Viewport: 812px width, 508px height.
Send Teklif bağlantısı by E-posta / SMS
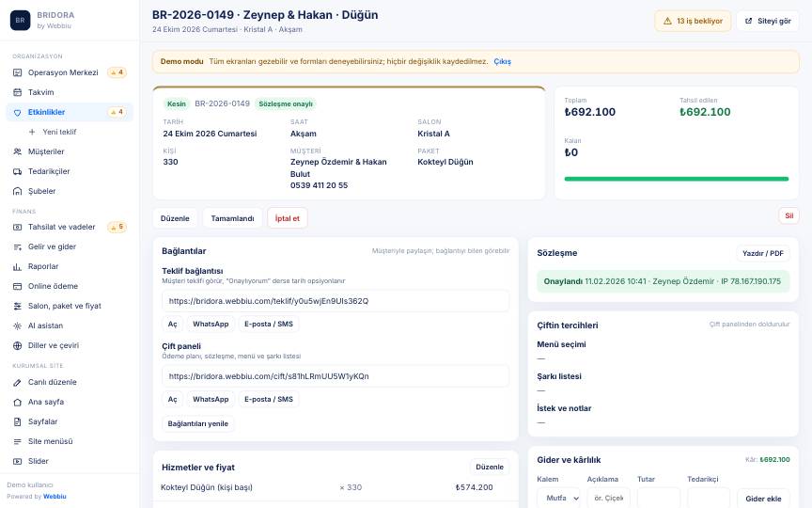[269, 324]
